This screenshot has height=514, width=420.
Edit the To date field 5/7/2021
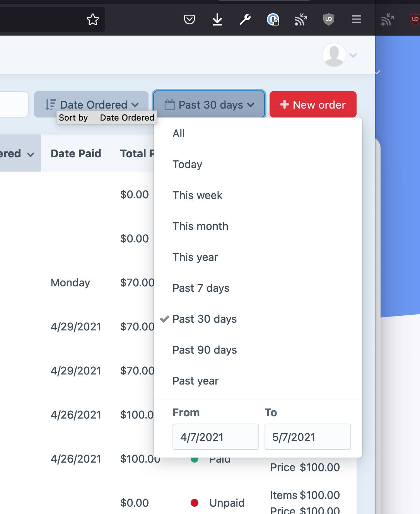tap(308, 437)
